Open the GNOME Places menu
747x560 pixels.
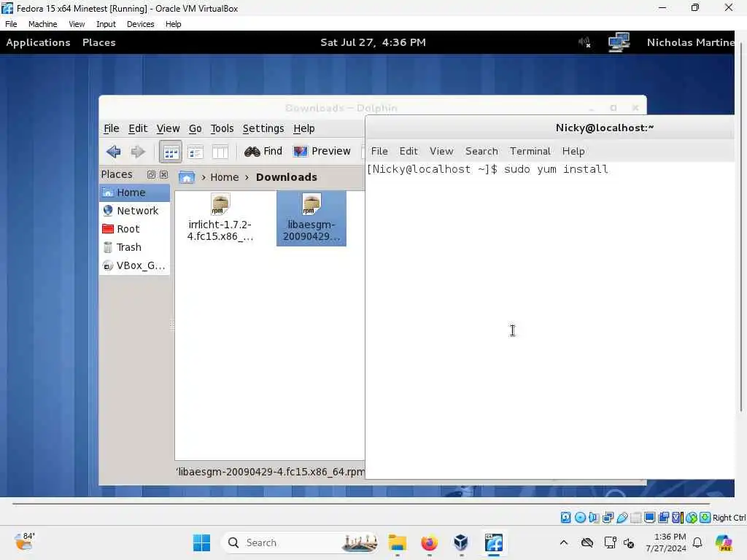[x=98, y=42]
